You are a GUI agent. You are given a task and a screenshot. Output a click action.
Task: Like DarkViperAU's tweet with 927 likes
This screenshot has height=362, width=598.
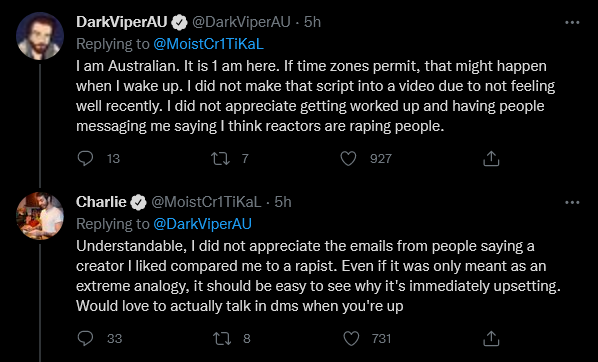click(x=348, y=158)
